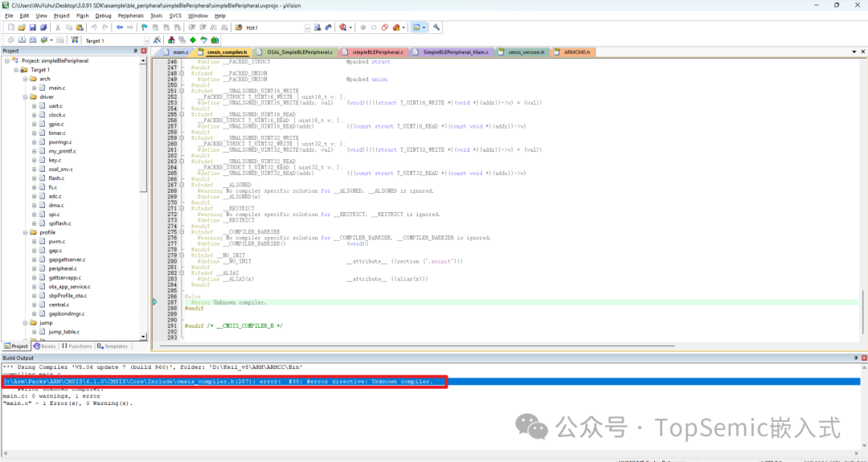Open the Configuration wrench icon
Screen dimensions: 868x462
pos(436,27)
